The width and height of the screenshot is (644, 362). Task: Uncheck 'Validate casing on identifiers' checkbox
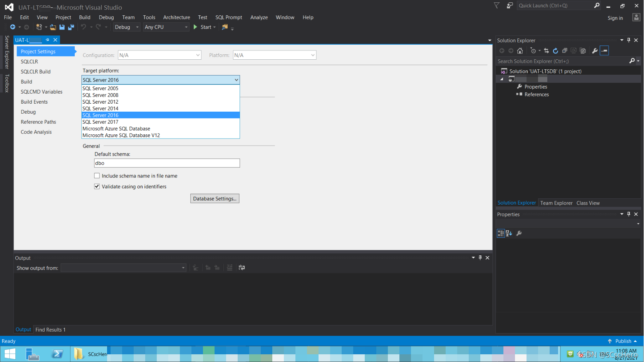coord(97,186)
